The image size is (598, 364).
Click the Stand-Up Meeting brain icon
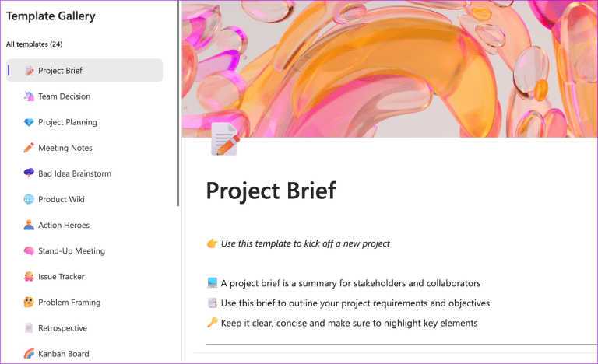[29, 250]
